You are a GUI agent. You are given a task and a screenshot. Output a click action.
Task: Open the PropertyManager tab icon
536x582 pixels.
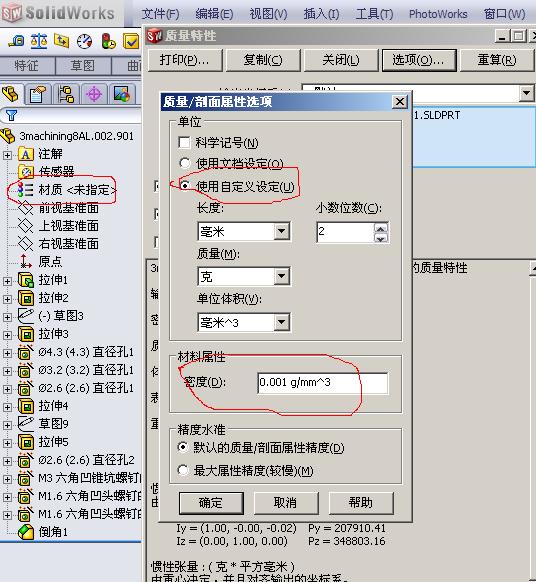(37, 94)
